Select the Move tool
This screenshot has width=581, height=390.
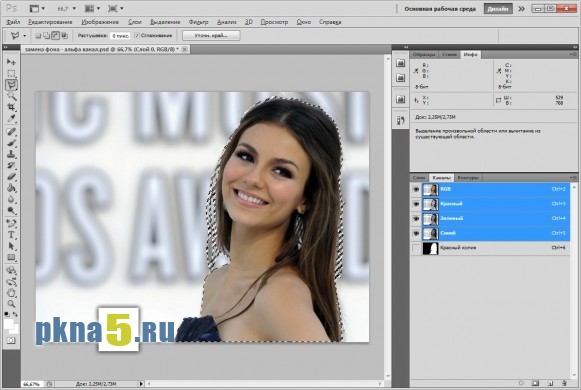(x=11, y=62)
